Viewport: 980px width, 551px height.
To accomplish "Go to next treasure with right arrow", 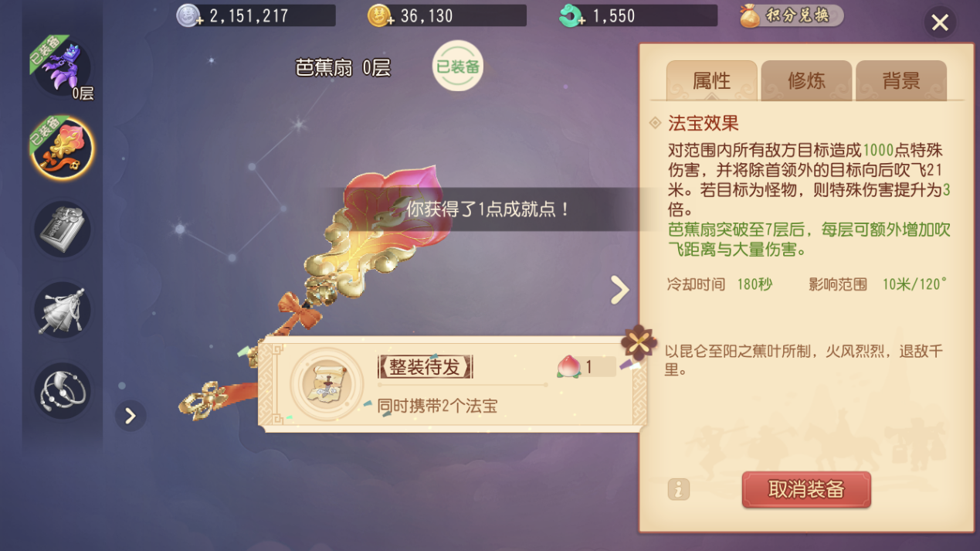I will pos(619,290).
